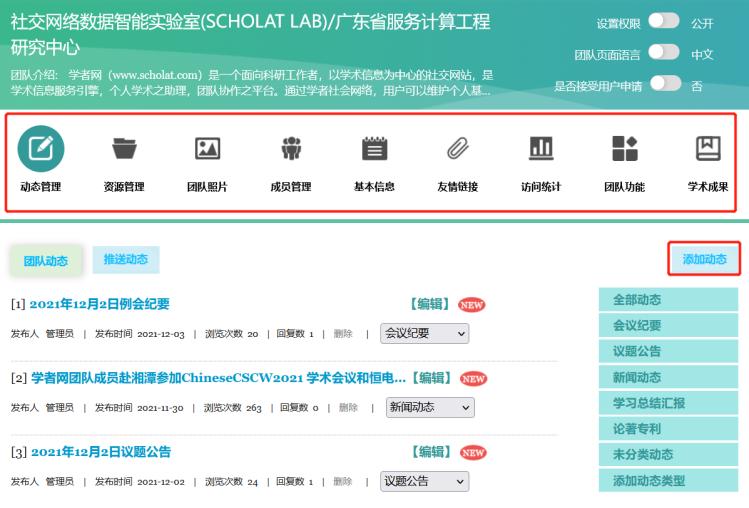The image size is (749, 508).
Task: Open the 2021年12月2日例会纪要 post link
Action: (x=99, y=304)
